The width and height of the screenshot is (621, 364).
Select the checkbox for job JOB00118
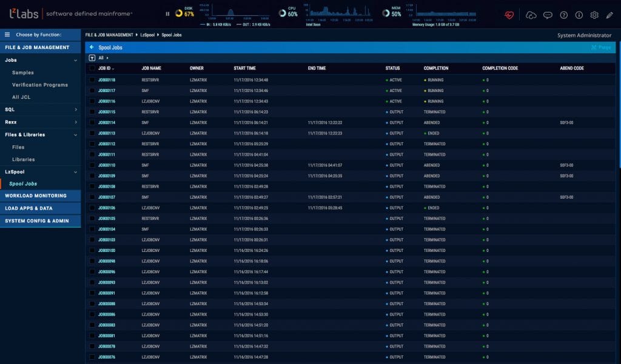tap(92, 79)
